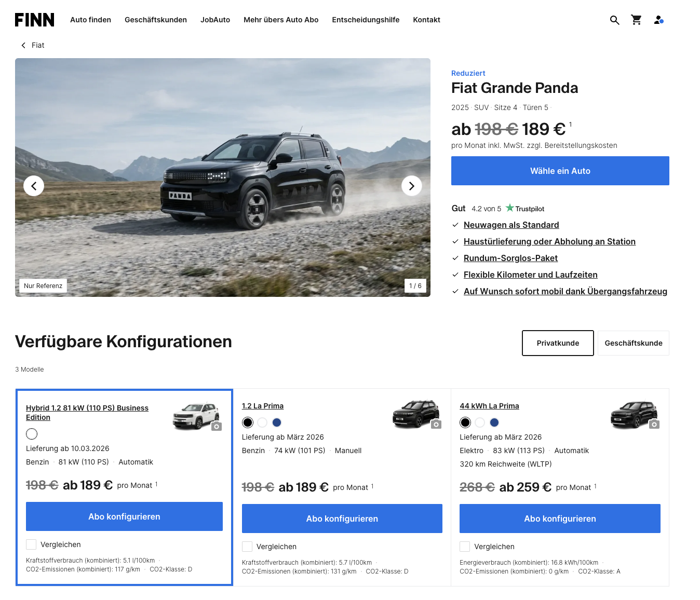Select Privatkunde pricing tab

[x=558, y=343]
